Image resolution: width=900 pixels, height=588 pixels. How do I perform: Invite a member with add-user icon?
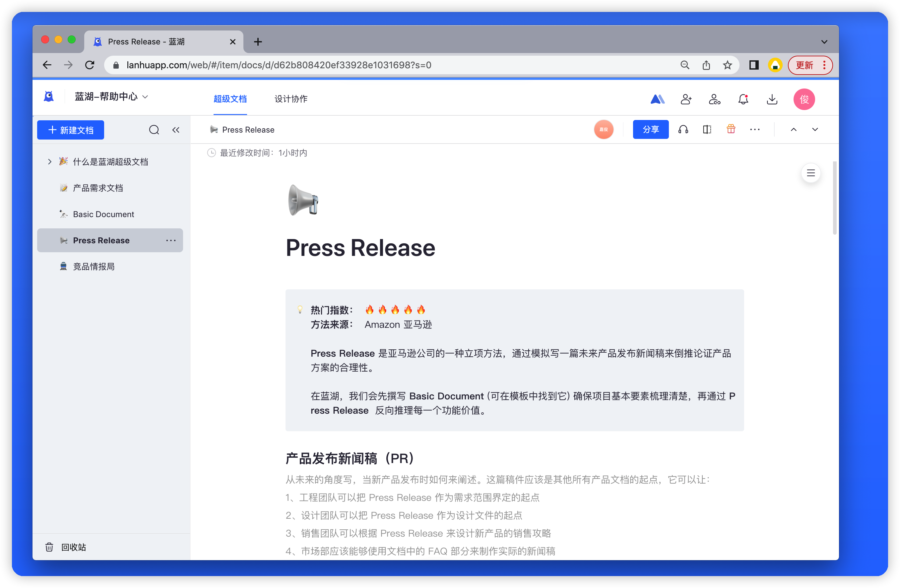tap(686, 99)
